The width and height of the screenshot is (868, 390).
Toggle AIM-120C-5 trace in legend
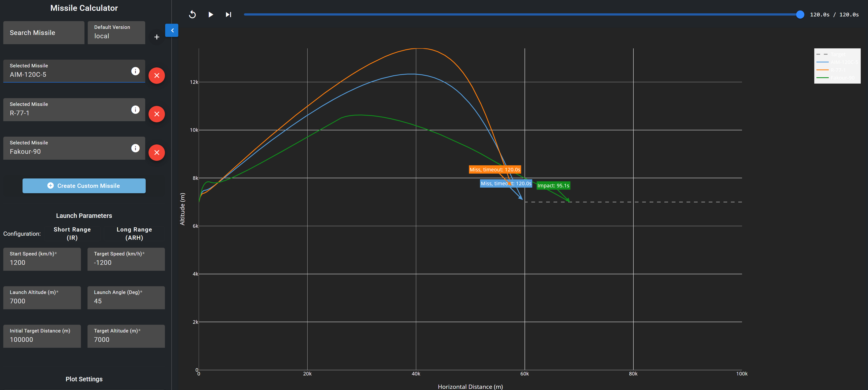837,62
